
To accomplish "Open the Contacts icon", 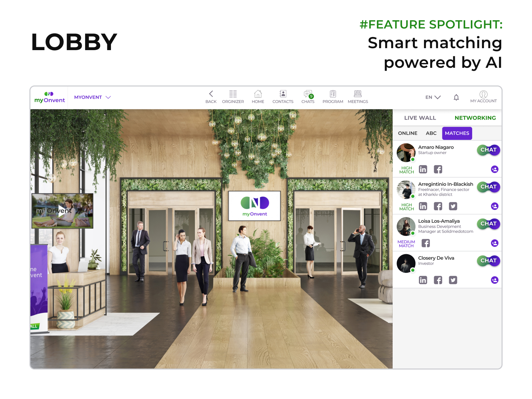I will pos(283,97).
